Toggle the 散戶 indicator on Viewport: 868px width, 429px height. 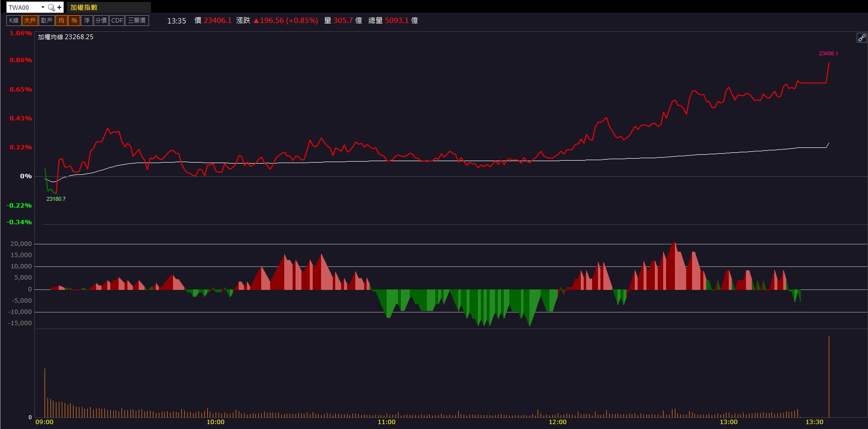[x=47, y=21]
